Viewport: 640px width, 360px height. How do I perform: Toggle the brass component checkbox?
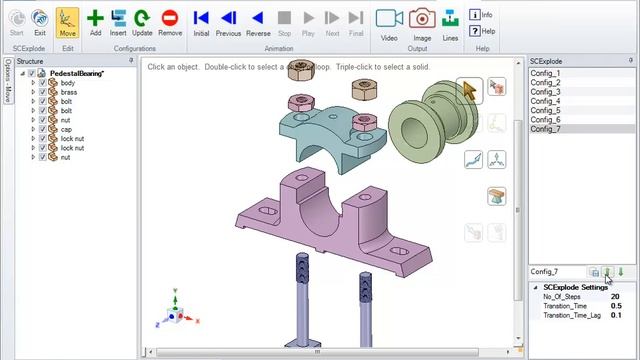43,92
